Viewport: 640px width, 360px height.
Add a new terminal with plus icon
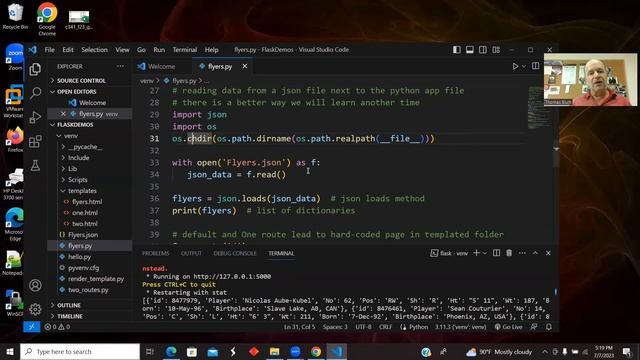476,253
